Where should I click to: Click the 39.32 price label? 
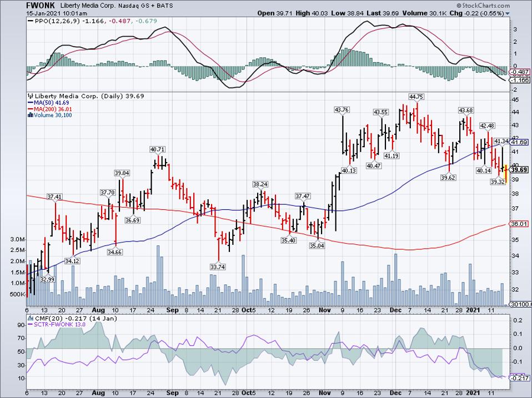coord(498,182)
